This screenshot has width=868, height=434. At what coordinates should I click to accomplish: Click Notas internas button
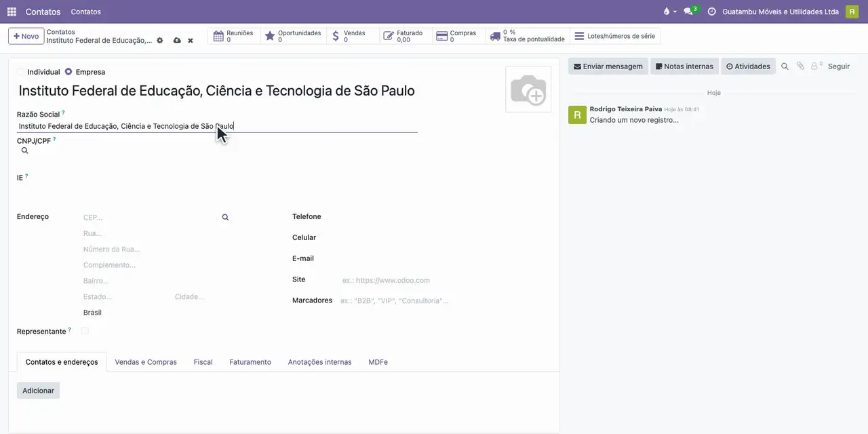(684, 66)
